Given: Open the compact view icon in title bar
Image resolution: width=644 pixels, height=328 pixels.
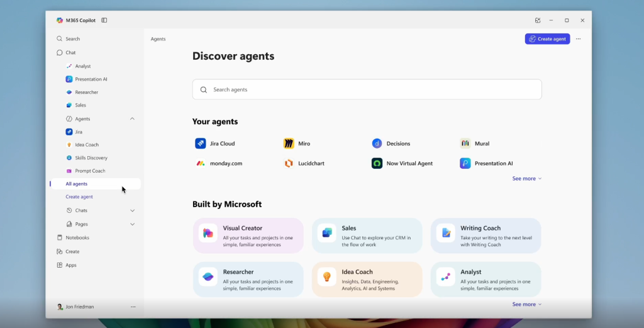Looking at the screenshot, I should pos(538,20).
